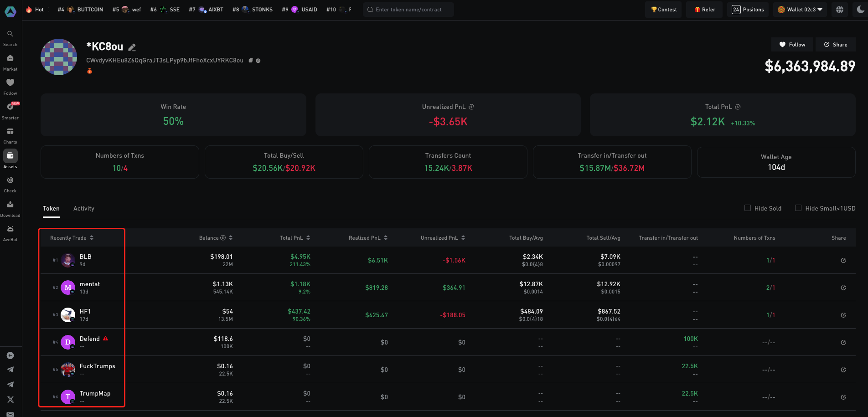Image resolution: width=868 pixels, height=417 pixels.
Task: Sort by the Total PnL column
Action: (x=295, y=238)
